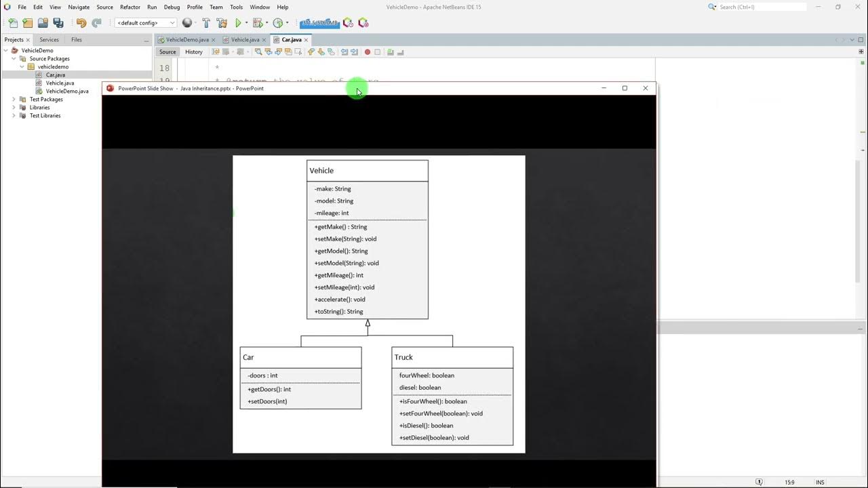This screenshot has height=488, width=868.
Task: Click the Car class box in diagram
Action: click(x=300, y=378)
